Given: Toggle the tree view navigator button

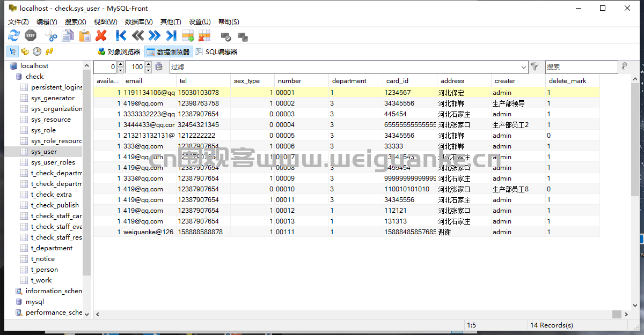Looking at the screenshot, I should point(12,51).
